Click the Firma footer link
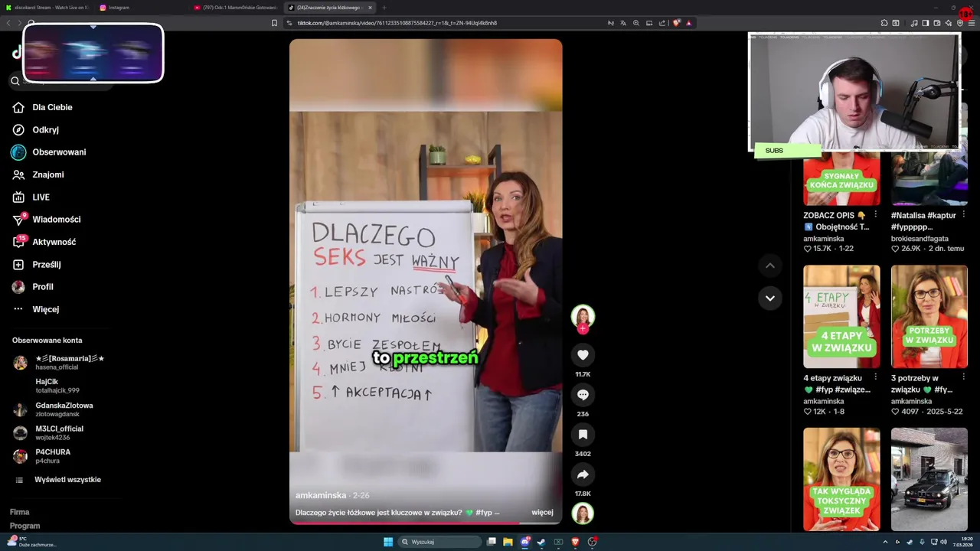This screenshot has height=551, width=980. tap(19, 512)
